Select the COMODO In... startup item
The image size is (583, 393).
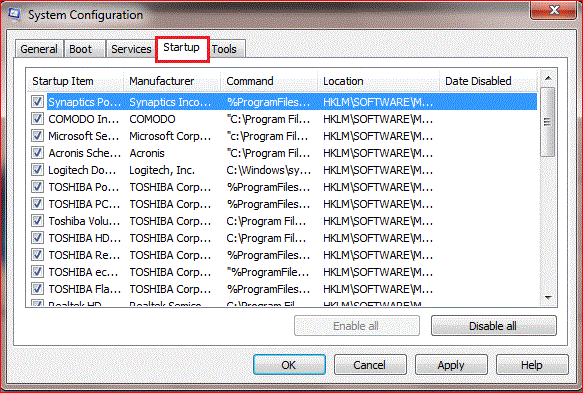tap(84, 119)
